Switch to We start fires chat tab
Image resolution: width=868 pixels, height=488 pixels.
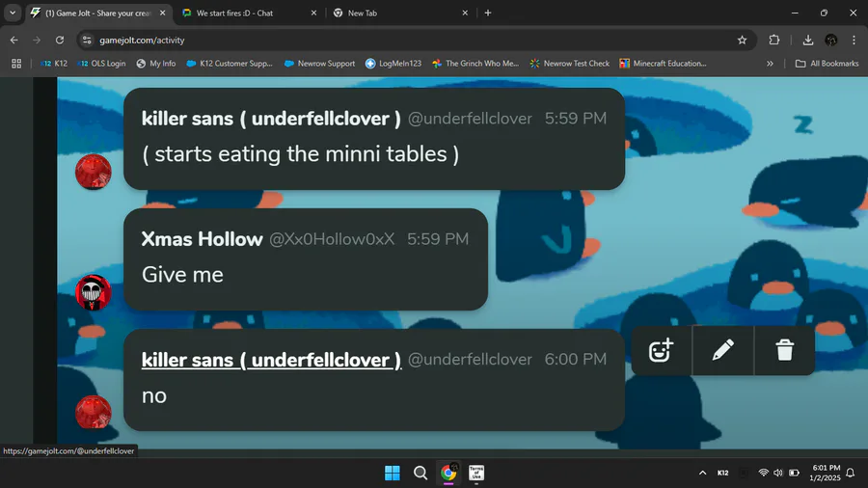(x=249, y=13)
